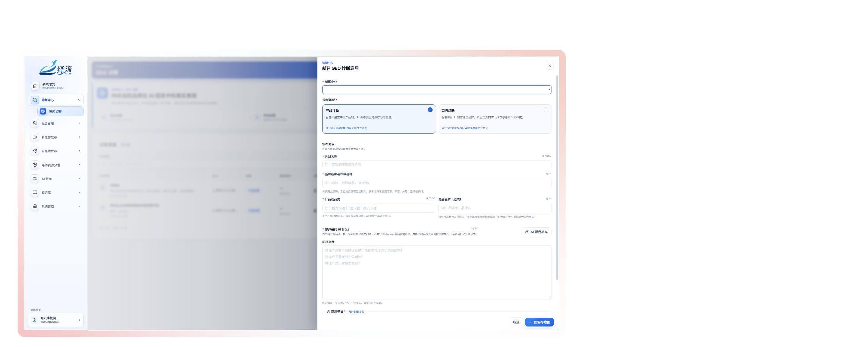Select GEO 诊断 submenu item
The height and width of the screenshot is (347, 868).
[60, 111]
